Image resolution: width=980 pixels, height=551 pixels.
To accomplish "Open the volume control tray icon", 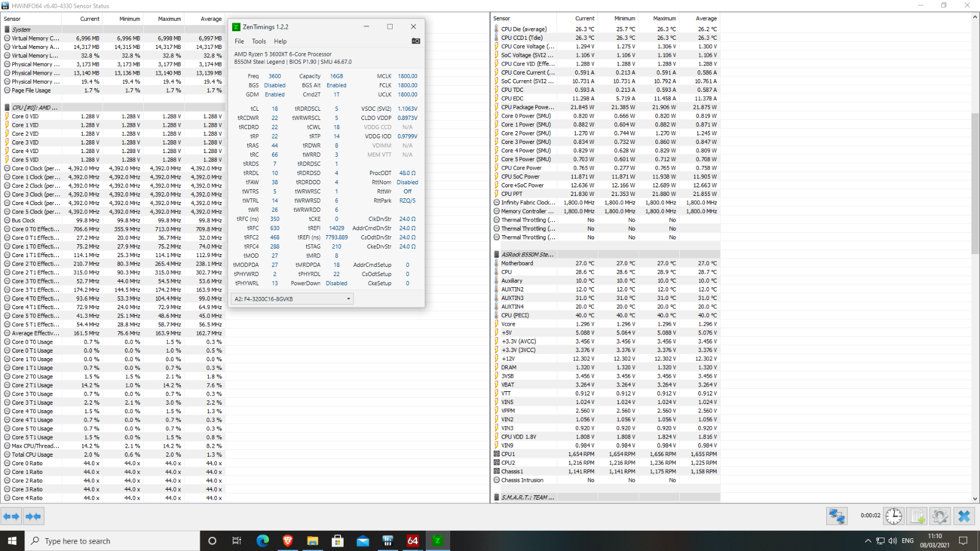I will (x=892, y=541).
